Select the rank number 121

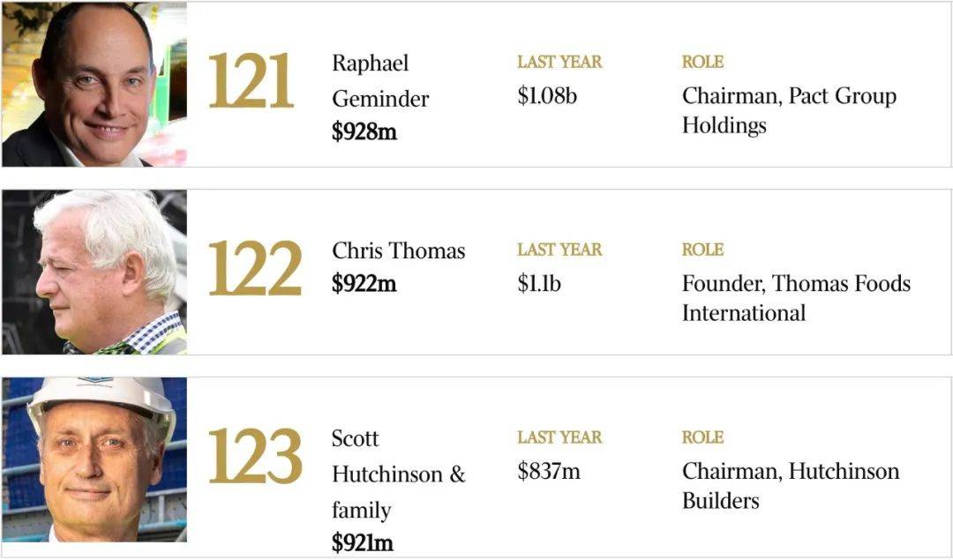251,81
